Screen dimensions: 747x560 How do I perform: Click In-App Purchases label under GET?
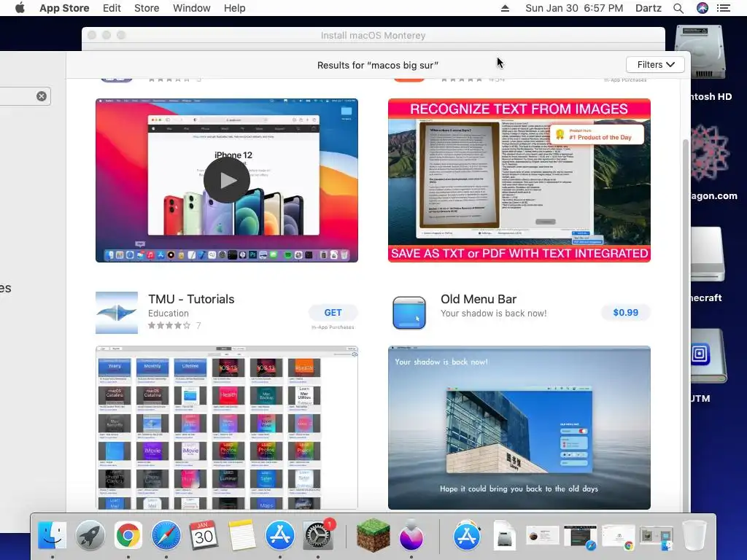click(333, 327)
